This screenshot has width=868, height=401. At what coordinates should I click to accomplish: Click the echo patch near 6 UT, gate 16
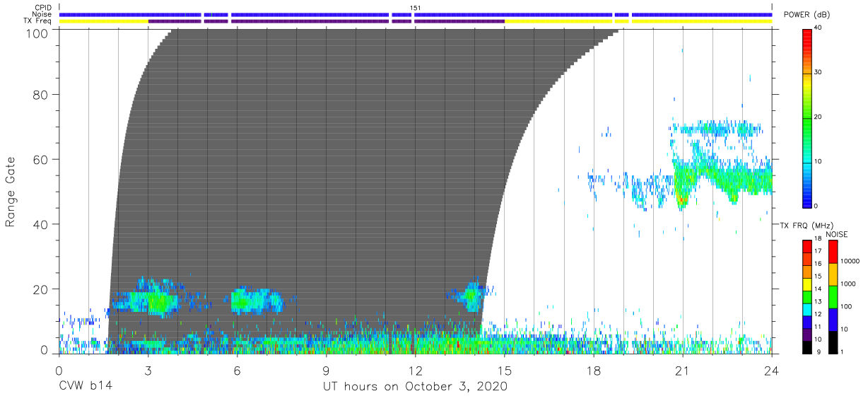click(256, 301)
